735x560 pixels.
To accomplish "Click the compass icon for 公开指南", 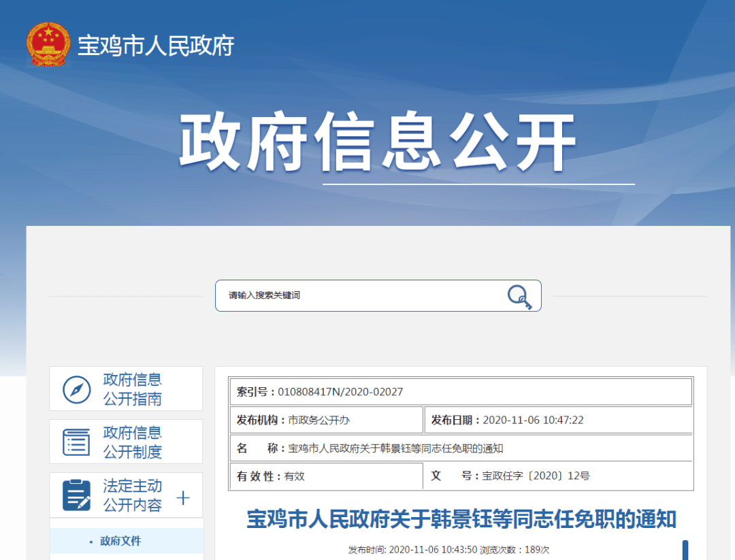I will 77,389.
